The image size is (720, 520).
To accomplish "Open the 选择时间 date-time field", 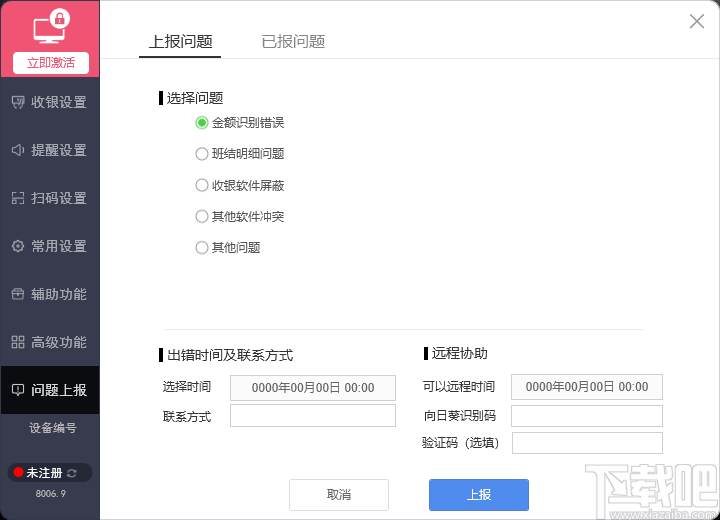I will (x=313, y=388).
